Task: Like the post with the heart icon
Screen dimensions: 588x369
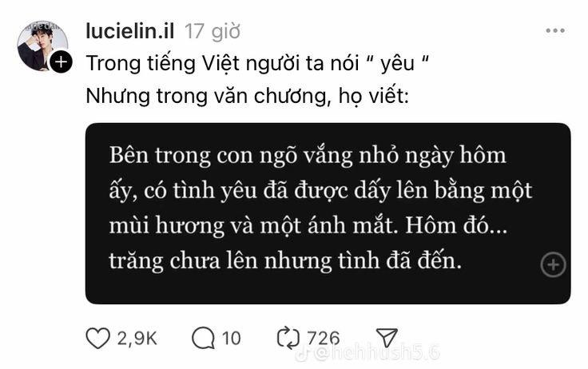Action: 98,339
